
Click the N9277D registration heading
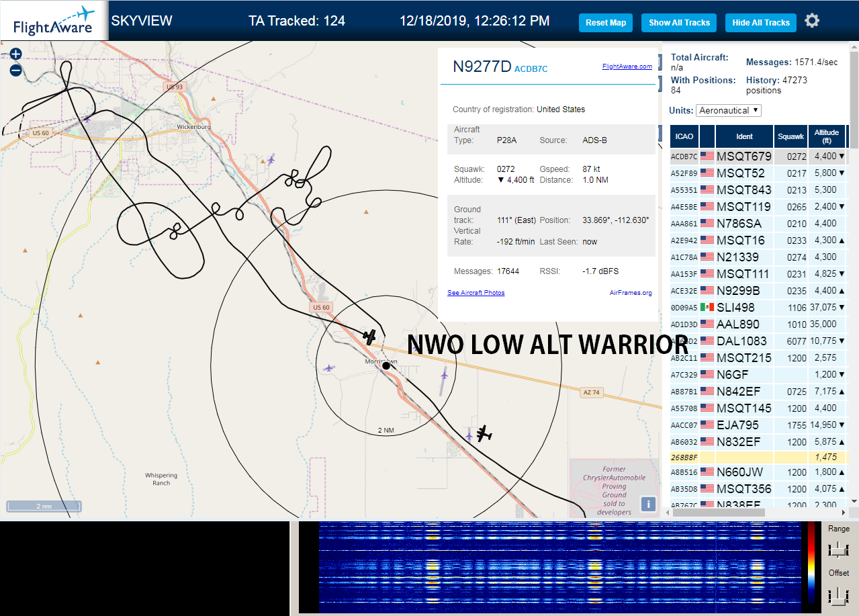482,66
